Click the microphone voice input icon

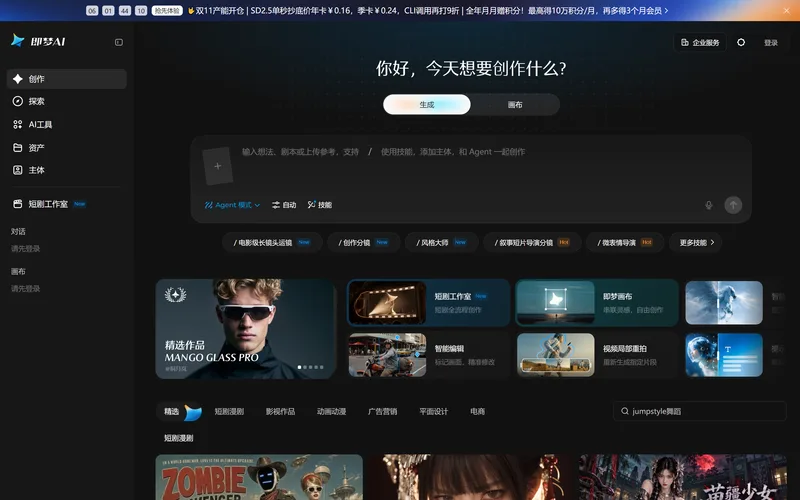point(709,205)
